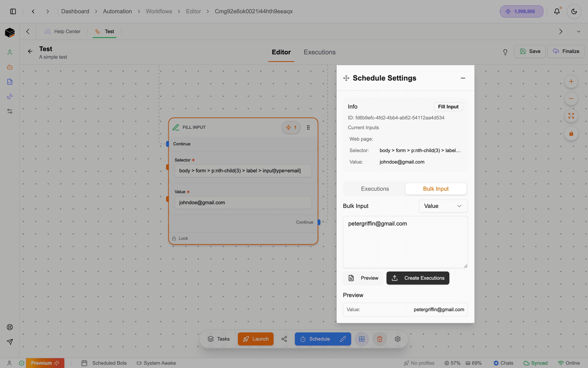Open the Value dropdown in Bulk Input
Viewport: 588px width, 368px height.
pyautogui.click(x=443, y=206)
